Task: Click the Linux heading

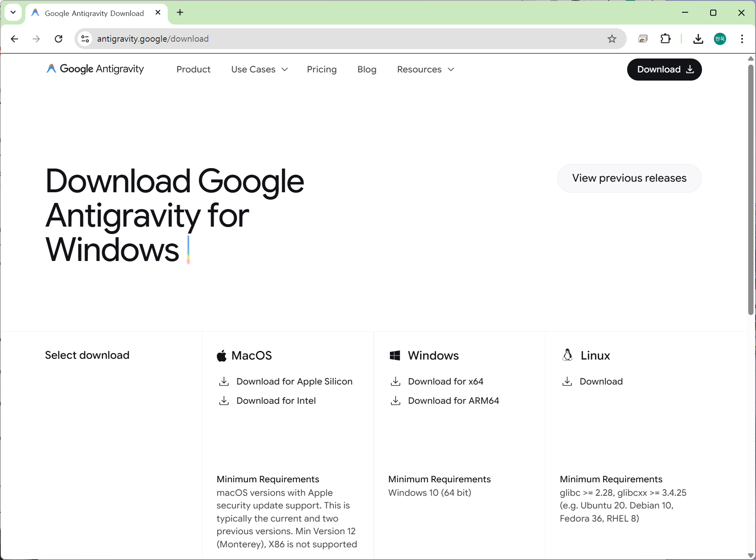Action: (x=595, y=355)
